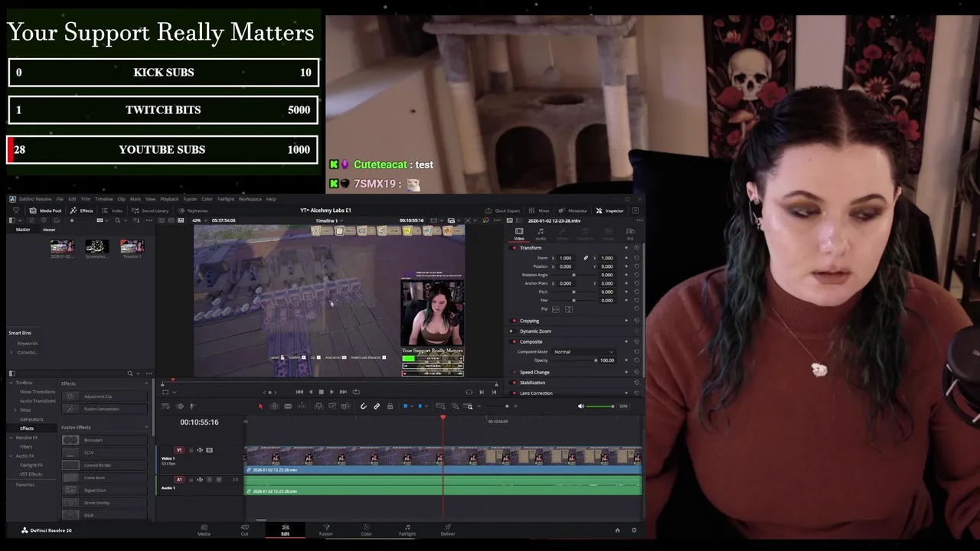Viewport: 980px width, 551px height.
Task: Open the Timeline 1 name dropdown
Action: 328,220
